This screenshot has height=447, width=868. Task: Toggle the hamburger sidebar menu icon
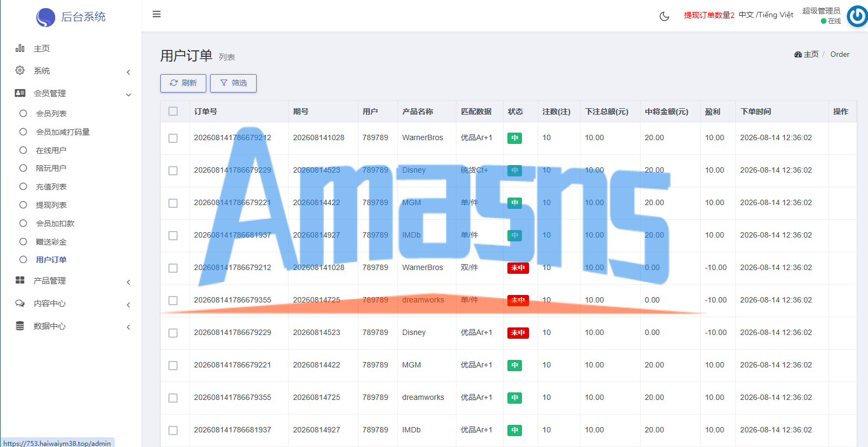click(x=156, y=14)
